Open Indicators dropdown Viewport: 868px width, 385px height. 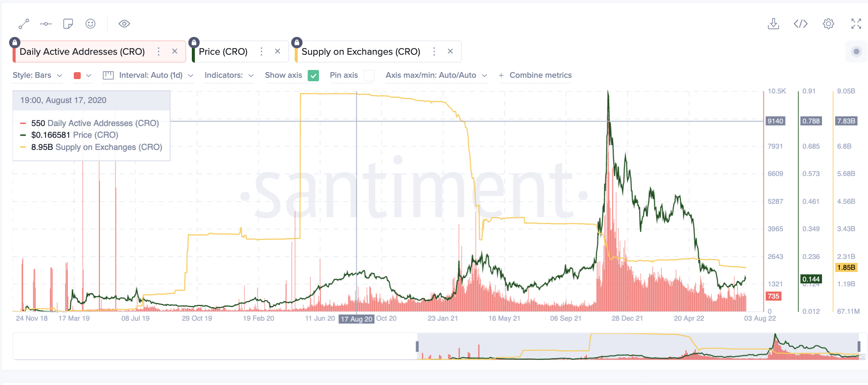[229, 76]
